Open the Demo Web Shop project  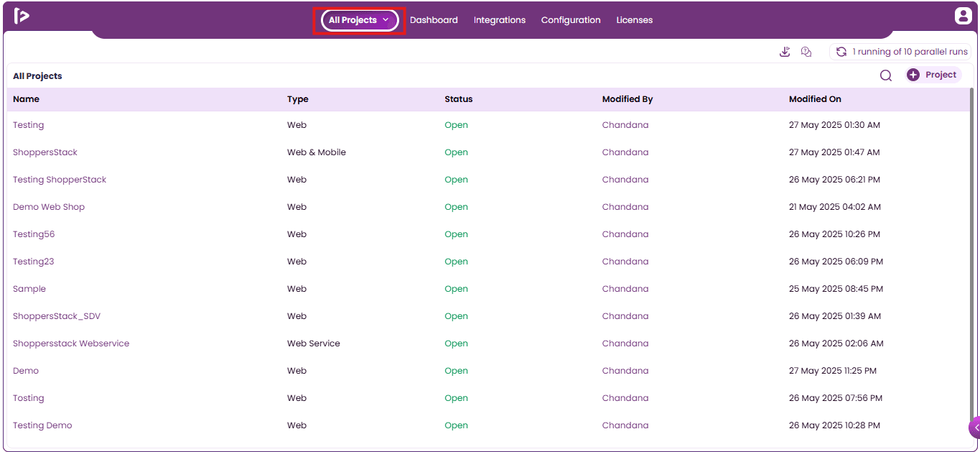coord(49,207)
